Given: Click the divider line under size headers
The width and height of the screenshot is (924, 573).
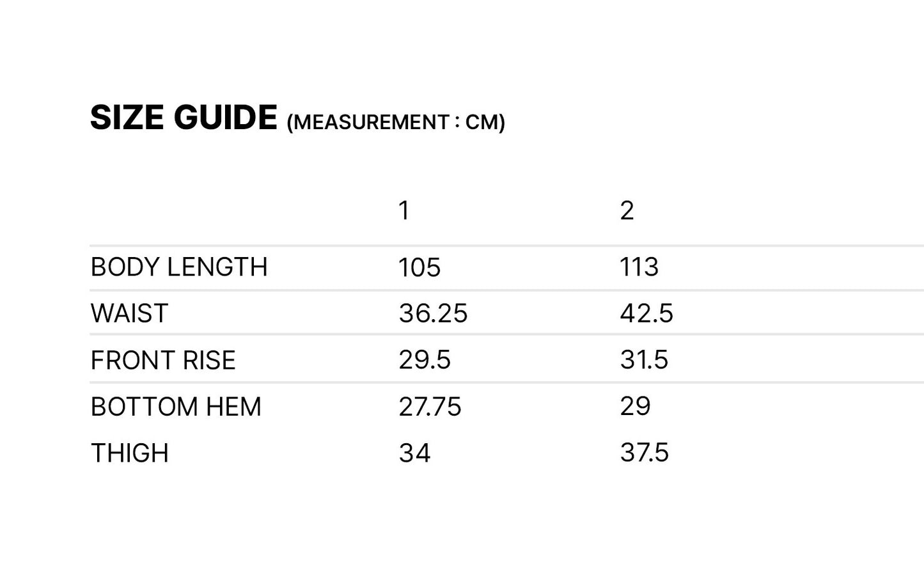Looking at the screenshot, I should (505, 246).
